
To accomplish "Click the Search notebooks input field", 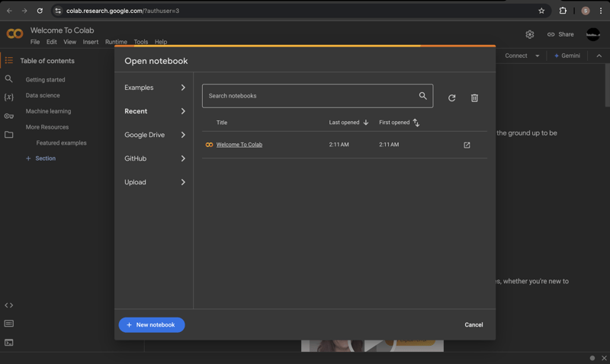I will [309, 96].
